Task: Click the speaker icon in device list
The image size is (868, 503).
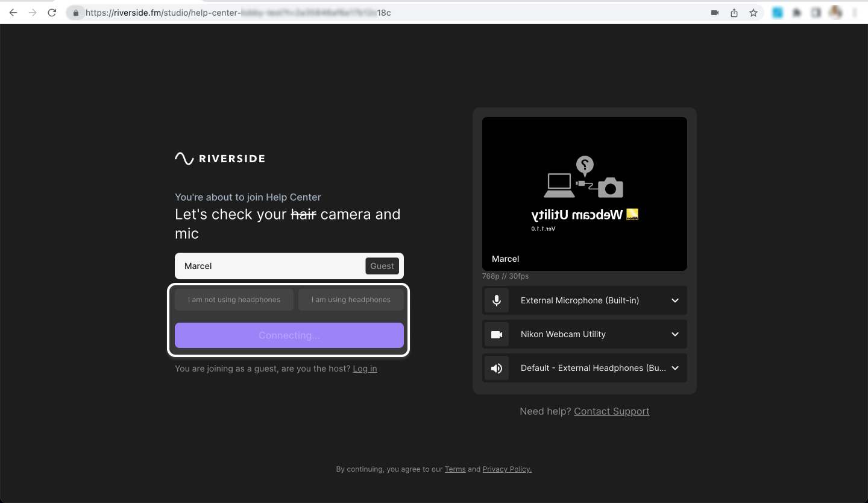Action: tap(497, 368)
